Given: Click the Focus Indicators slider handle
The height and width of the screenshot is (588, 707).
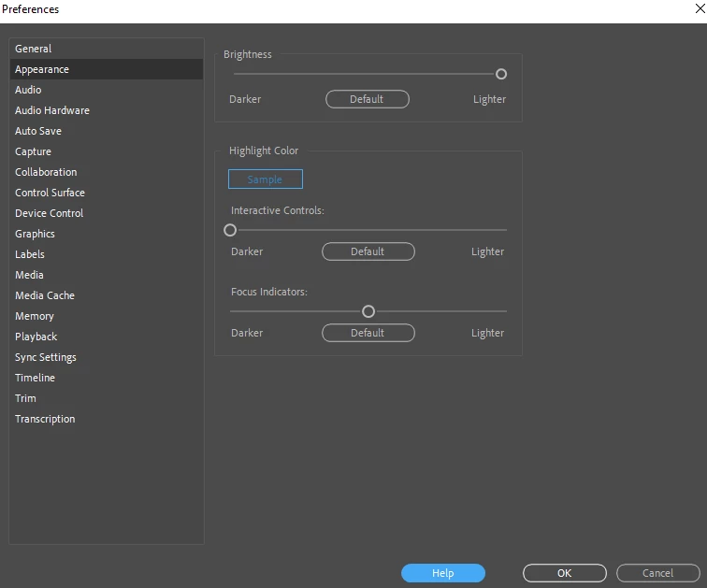Looking at the screenshot, I should click(x=368, y=311).
